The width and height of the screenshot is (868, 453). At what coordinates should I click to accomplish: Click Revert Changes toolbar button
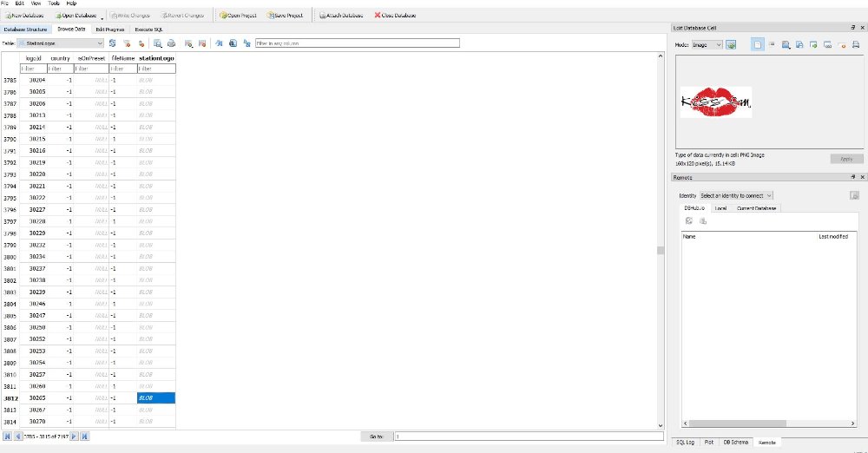(182, 16)
